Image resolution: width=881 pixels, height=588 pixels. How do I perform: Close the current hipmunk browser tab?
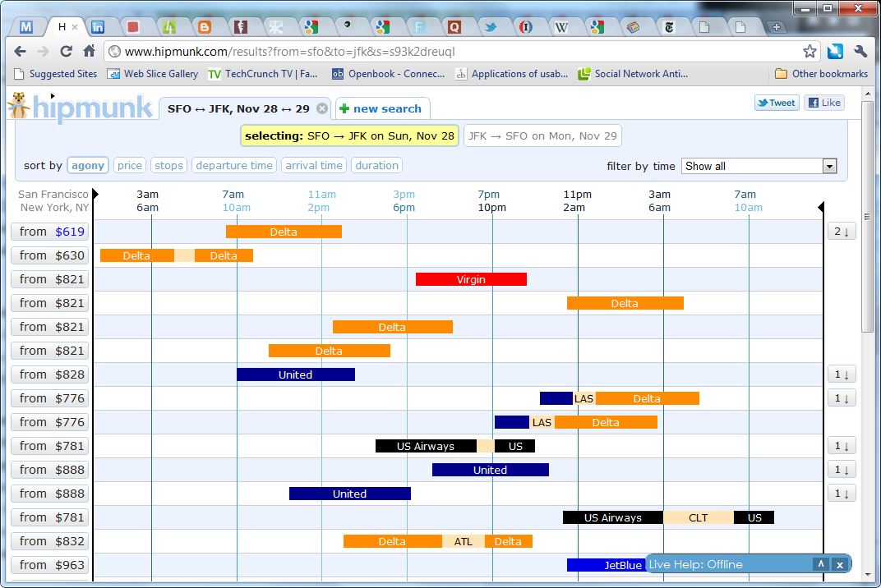tap(75, 27)
